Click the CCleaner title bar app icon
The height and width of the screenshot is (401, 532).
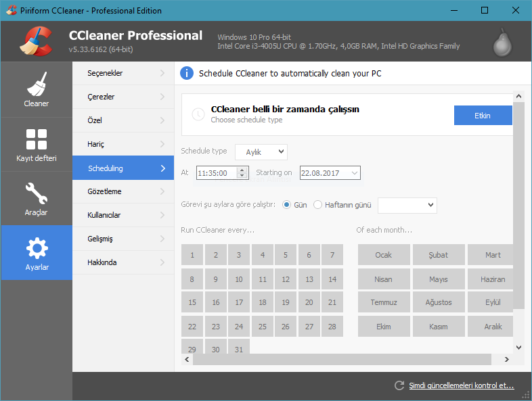[12, 10]
